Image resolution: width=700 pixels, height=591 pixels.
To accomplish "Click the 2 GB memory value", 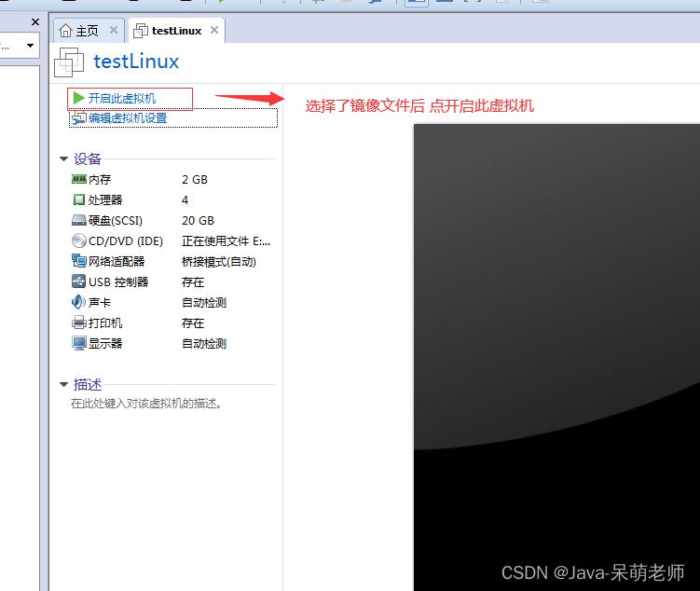I will click(x=195, y=179).
